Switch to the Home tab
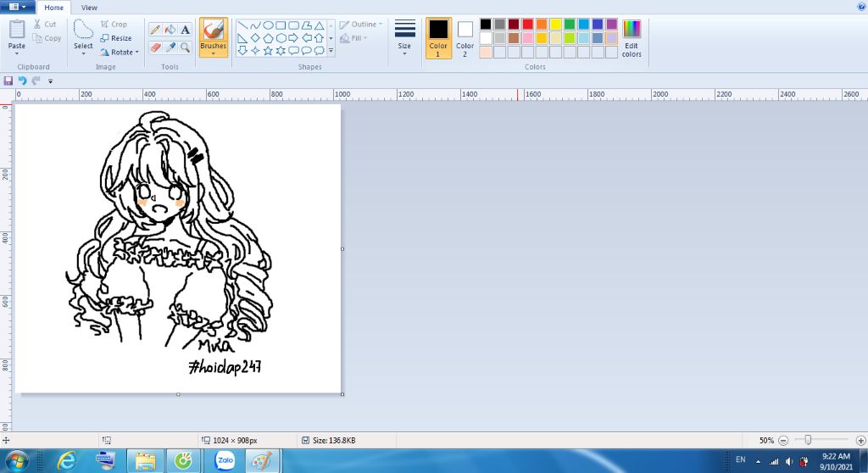 (x=53, y=8)
